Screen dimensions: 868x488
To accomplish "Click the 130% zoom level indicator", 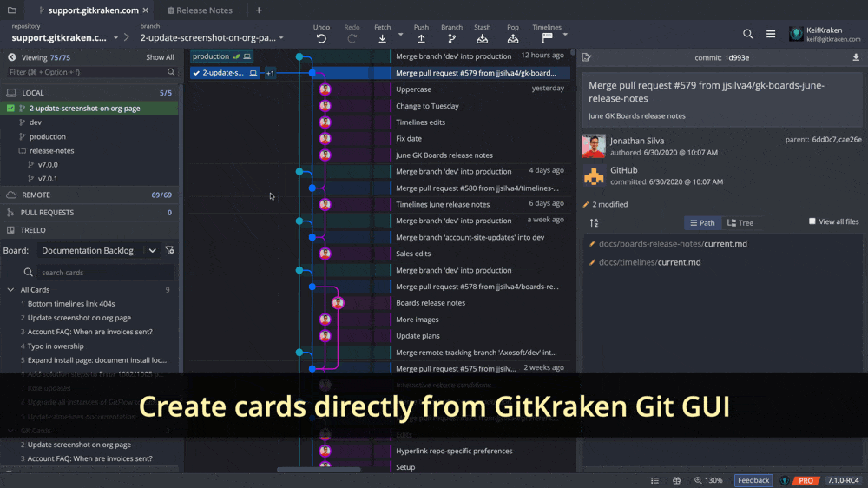I will click(708, 480).
